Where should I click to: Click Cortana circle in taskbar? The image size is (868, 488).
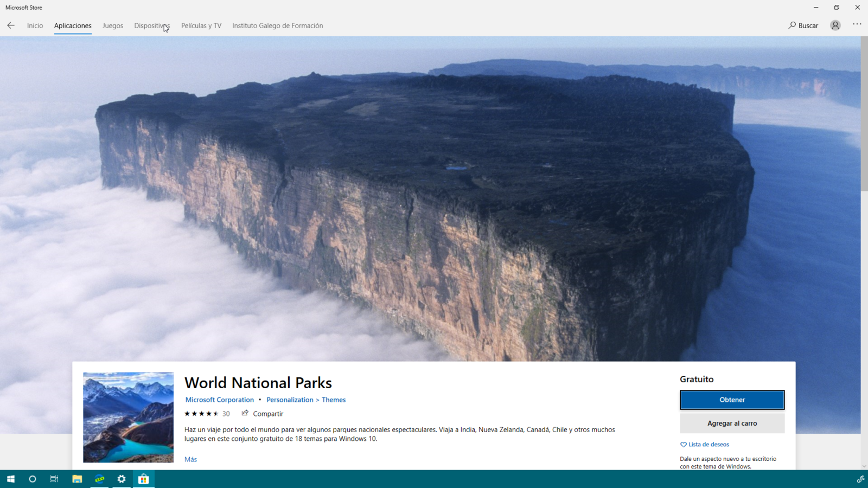[x=33, y=479]
